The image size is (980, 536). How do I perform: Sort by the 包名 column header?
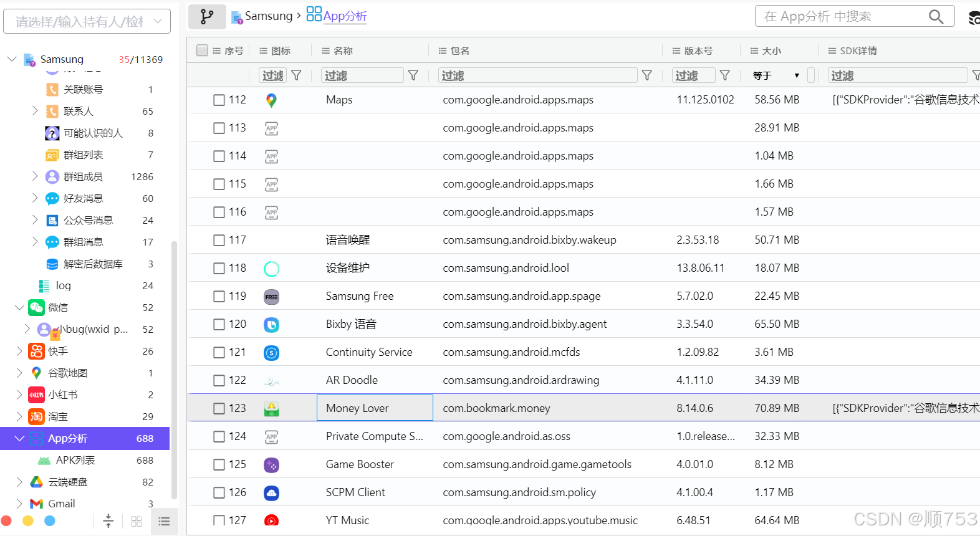pyautogui.click(x=460, y=50)
